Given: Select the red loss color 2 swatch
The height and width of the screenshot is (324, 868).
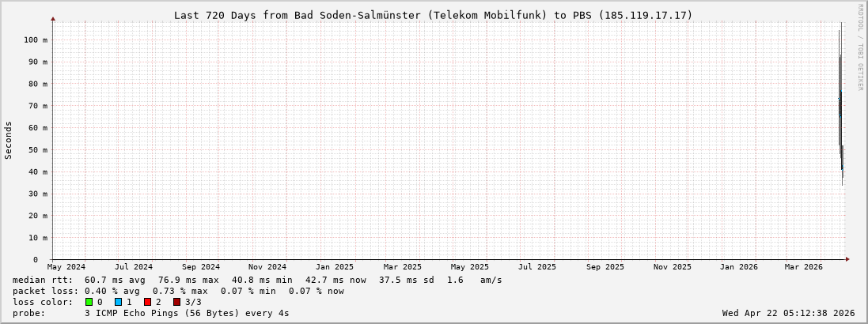Looking at the screenshot, I should [147, 302].
